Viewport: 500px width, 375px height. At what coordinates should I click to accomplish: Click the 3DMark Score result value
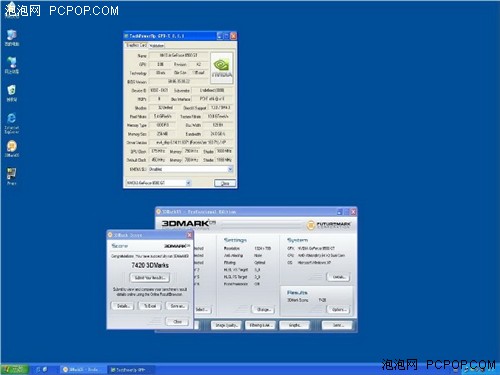322,300
